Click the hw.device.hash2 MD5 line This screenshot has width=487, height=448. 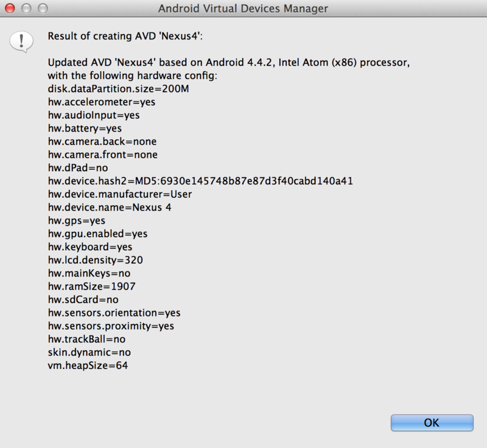pyautogui.click(x=200, y=181)
